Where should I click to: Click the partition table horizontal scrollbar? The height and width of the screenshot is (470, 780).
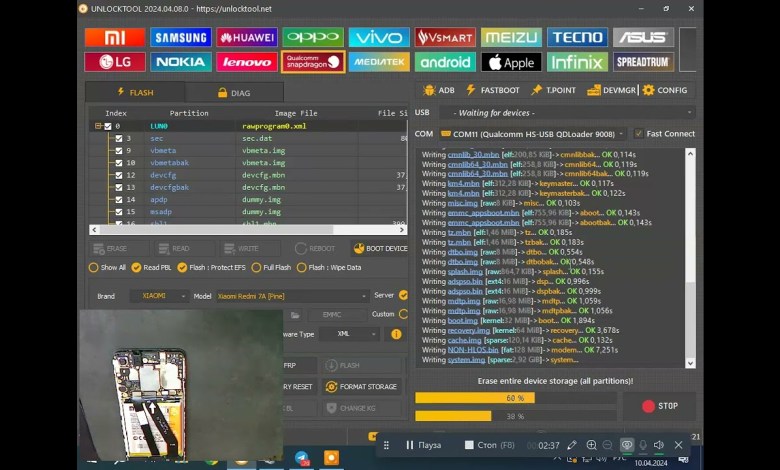point(248,230)
